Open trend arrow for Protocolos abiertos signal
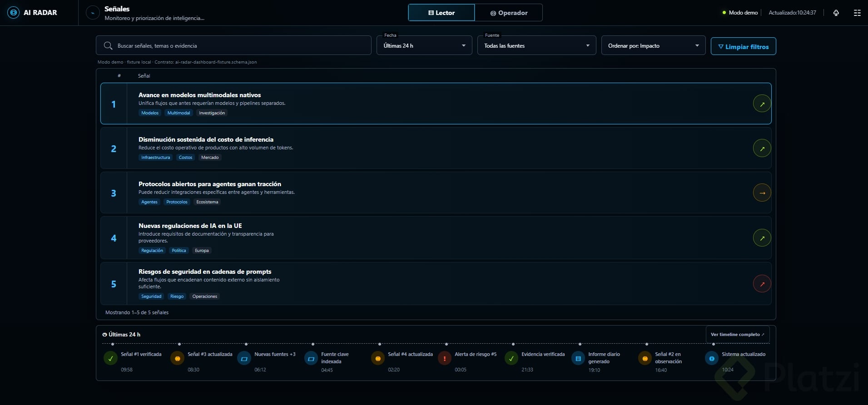This screenshot has width=868, height=405. pos(762,193)
